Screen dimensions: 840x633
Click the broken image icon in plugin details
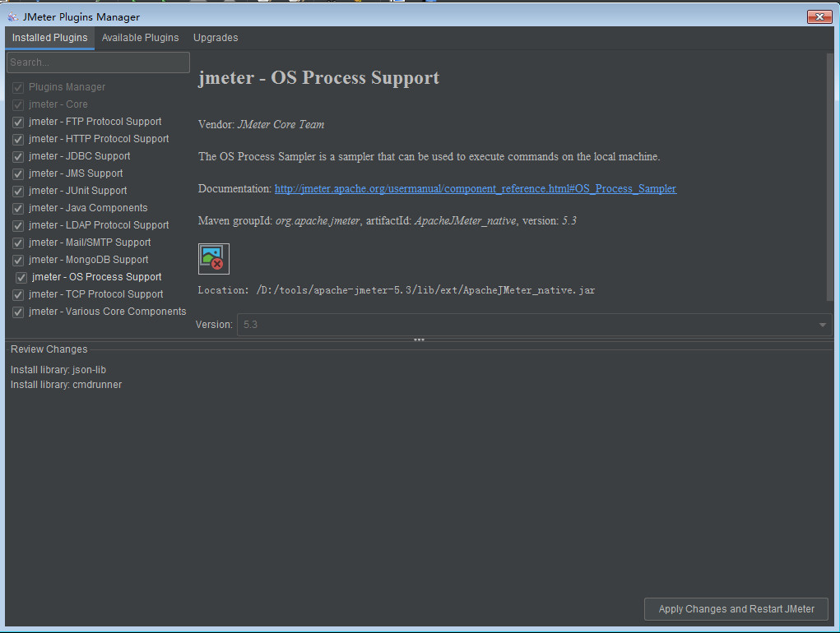213,258
